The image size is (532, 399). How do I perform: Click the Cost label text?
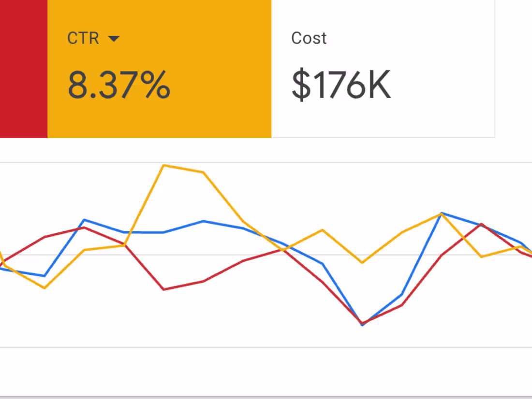tap(308, 38)
